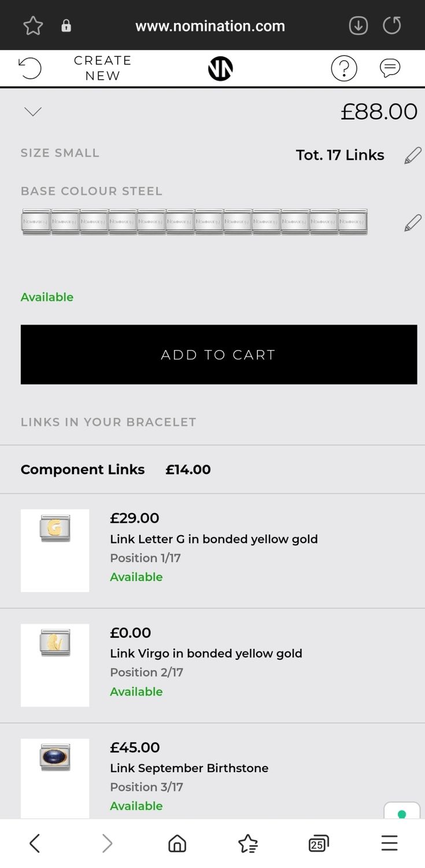
Task: Collapse the summary panel chevron
Action: [33, 112]
